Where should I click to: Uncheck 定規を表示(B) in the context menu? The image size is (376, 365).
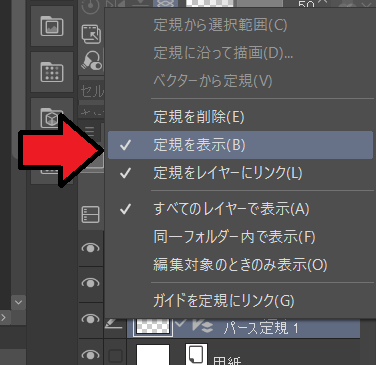[240, 145]
